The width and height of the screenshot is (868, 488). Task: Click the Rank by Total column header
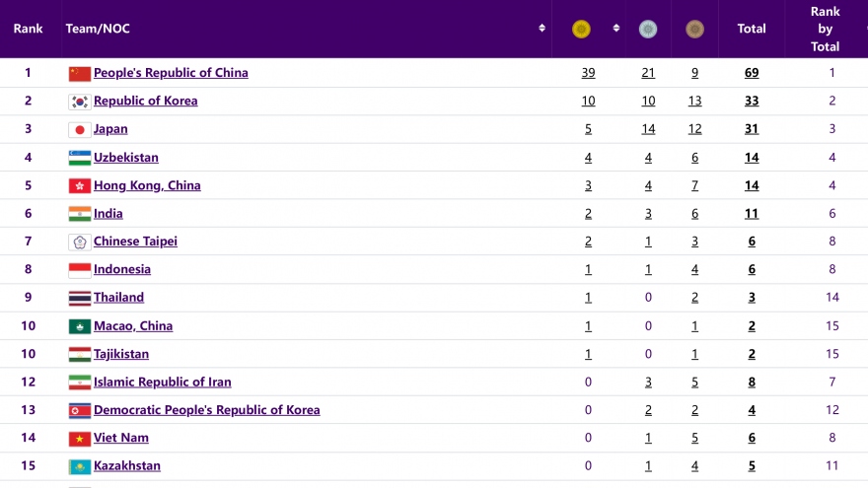click(x=825, y=29)
